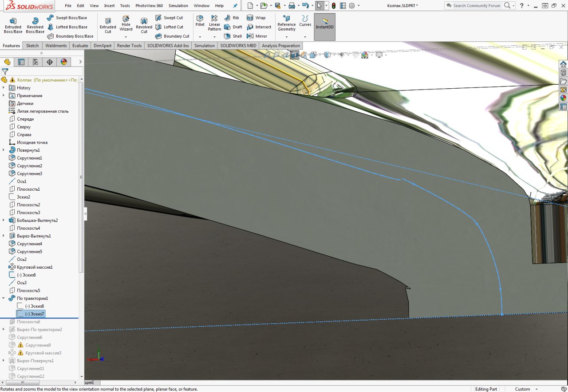The image size is (568, 392).
Task: Click the Save toolbar icon
Action: tap(277, 6)
